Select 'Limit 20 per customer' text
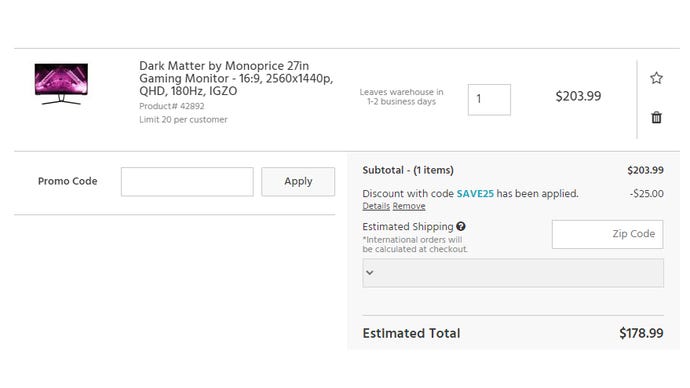 click(x=183, y=120)
